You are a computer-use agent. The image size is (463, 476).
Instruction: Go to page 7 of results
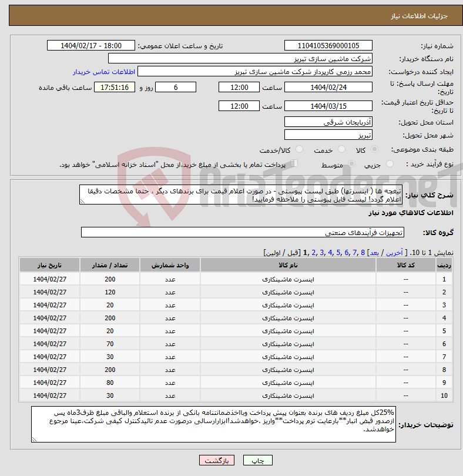[355, 253]
